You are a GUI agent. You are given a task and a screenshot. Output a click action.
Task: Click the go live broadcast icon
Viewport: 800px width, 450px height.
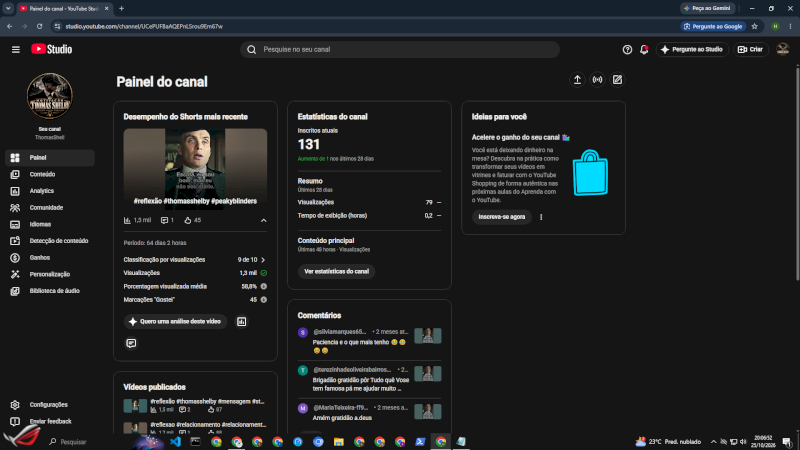coord(597,80)
